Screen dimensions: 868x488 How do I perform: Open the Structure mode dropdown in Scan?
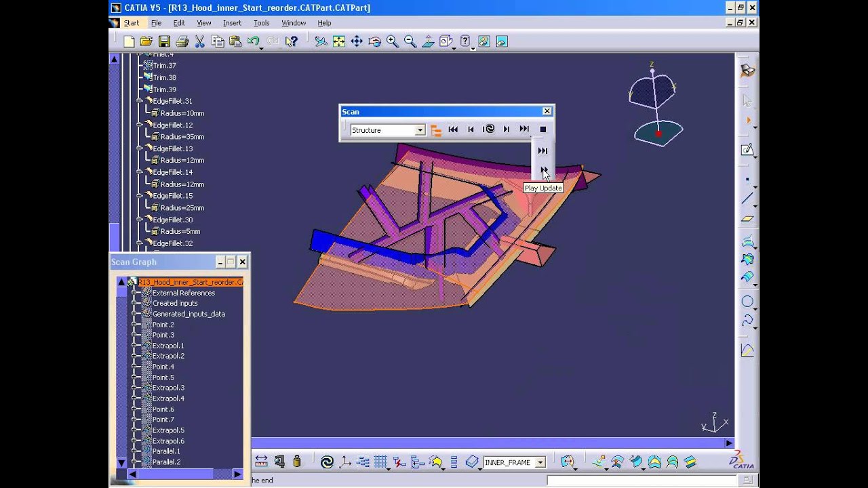(420, 130)
